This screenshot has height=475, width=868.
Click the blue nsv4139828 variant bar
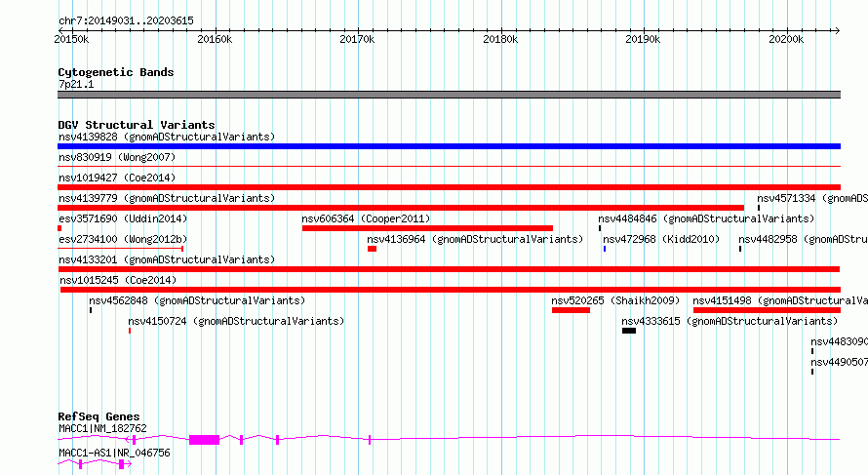click(x=449, y=146)
